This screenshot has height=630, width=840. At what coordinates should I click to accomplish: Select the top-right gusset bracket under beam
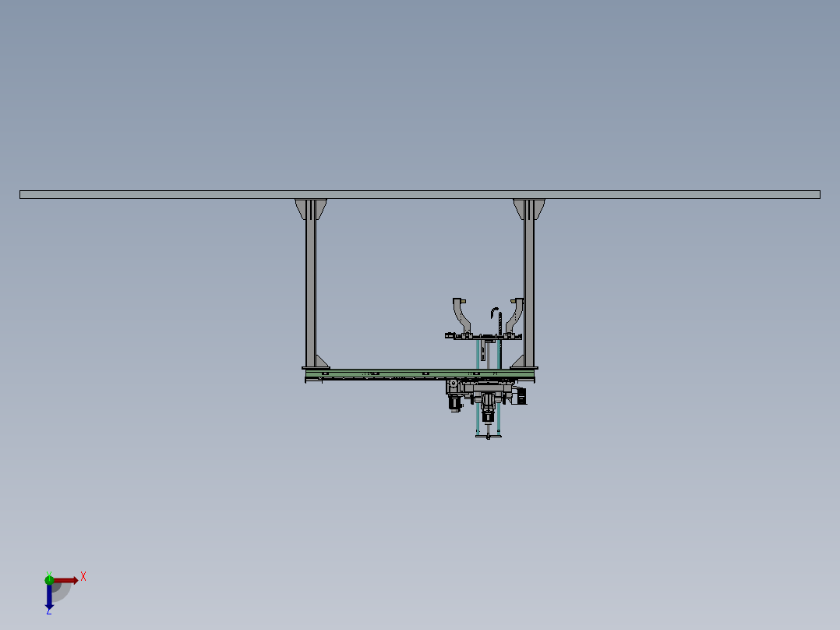(x=529, y=208)
